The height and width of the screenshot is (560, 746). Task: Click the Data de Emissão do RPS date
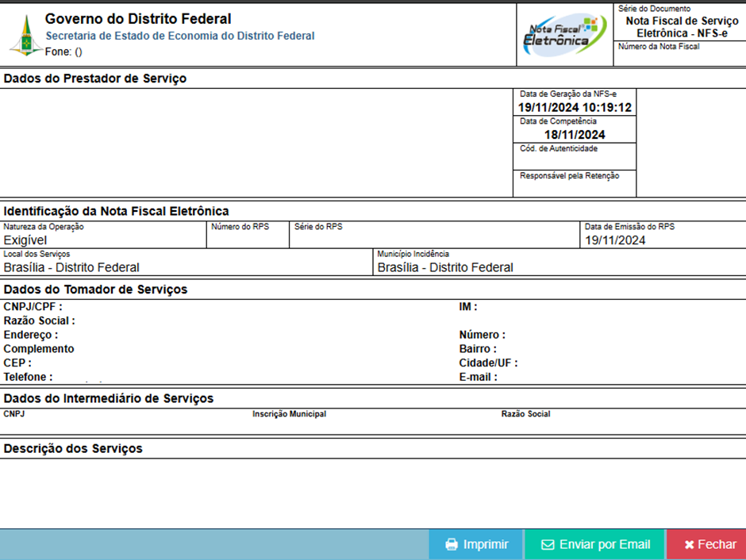click(x=615, y=240)
